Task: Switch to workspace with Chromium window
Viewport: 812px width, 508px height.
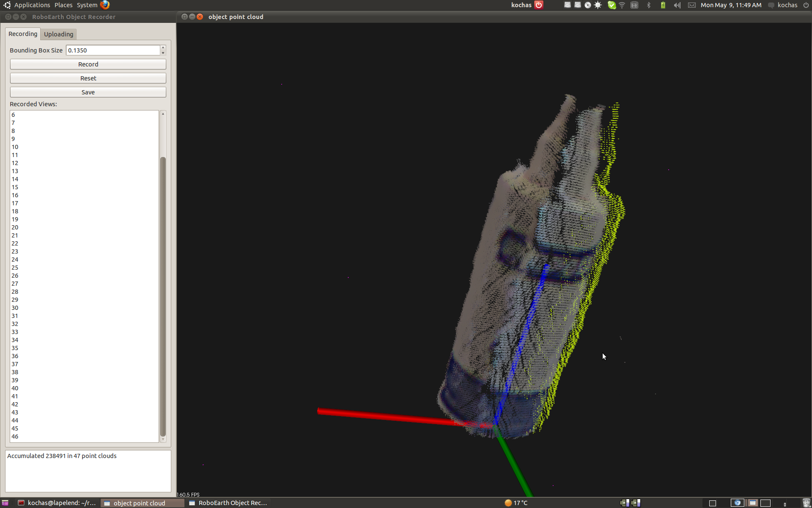Action: (x=737, y=503)
